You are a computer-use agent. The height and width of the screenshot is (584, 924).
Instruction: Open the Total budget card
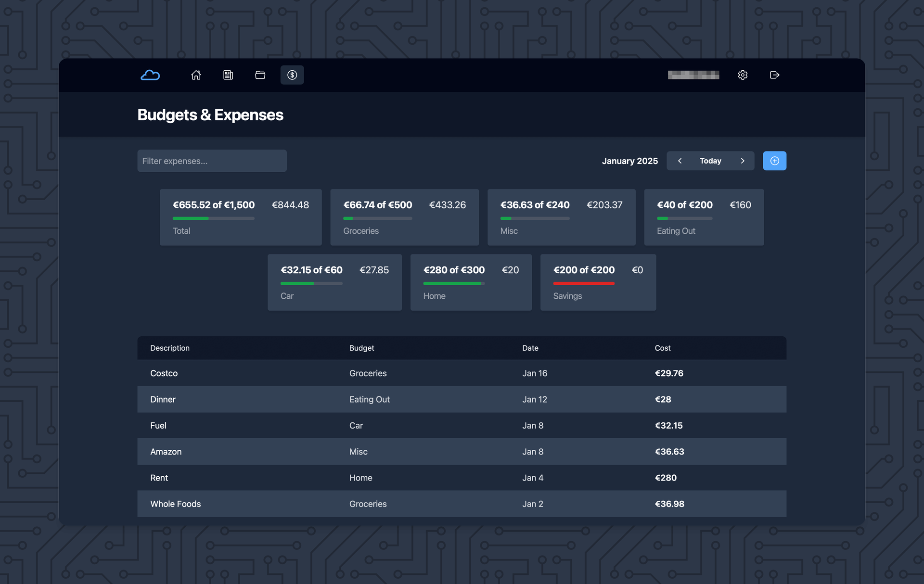tap(241, 217)
